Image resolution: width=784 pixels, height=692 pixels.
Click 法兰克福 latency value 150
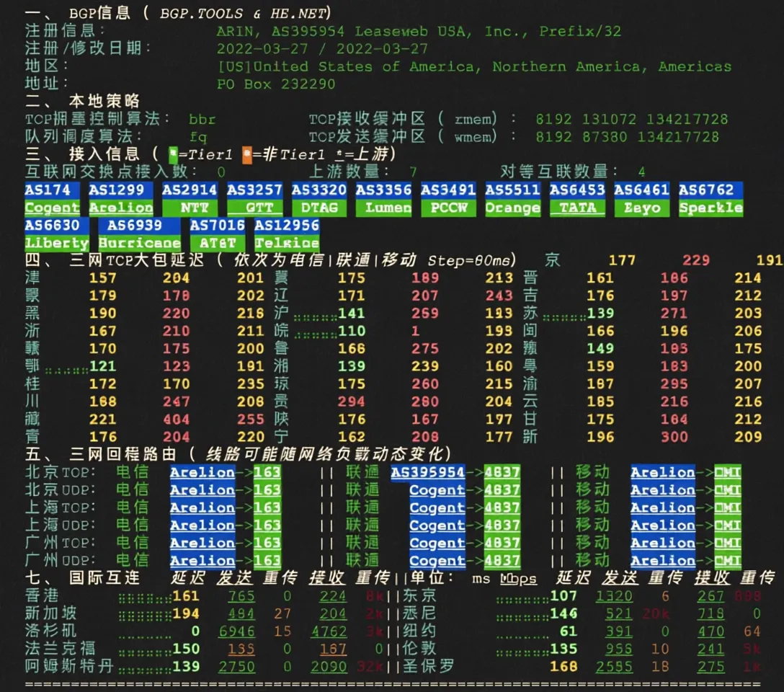click(185, 649)
